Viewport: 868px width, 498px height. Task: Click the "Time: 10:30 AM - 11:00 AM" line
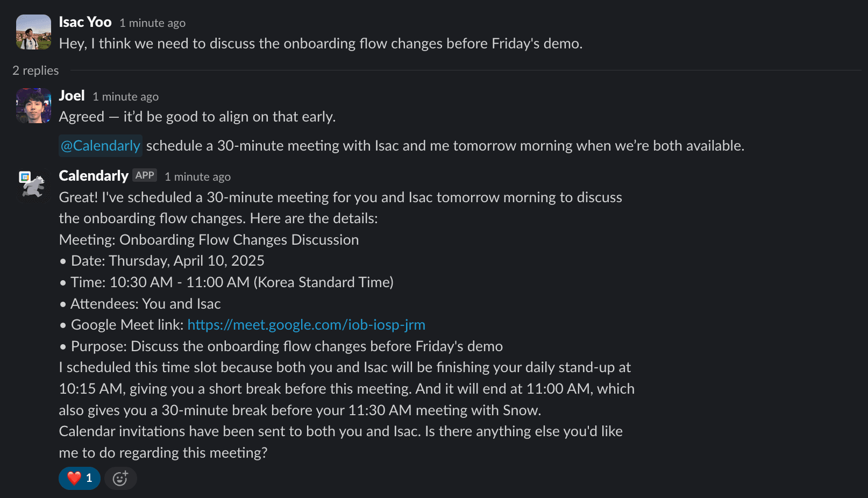(232, 282)
